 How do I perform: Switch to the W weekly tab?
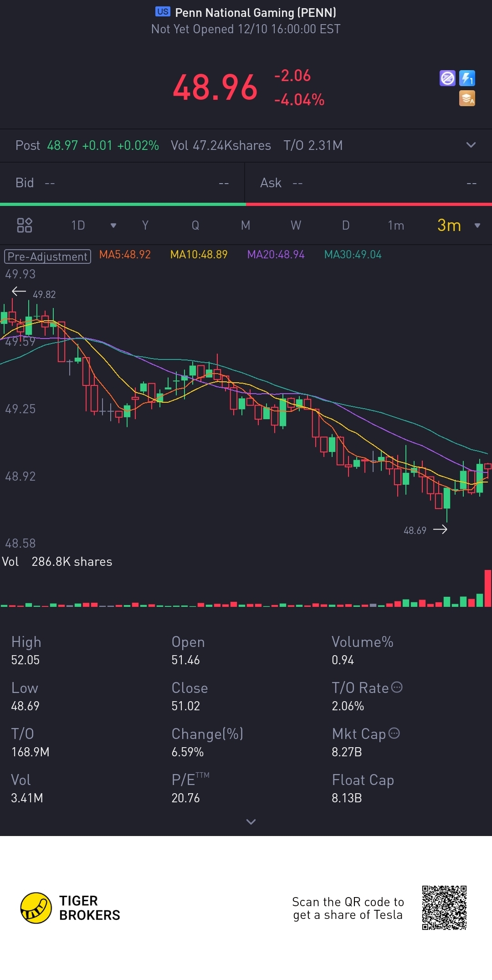(x=296, y=226)
